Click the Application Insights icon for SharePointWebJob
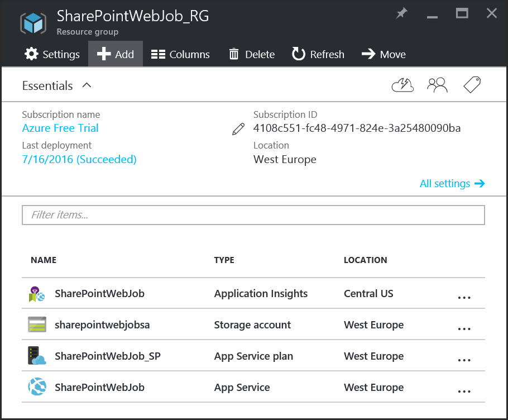 coord(36,293)
